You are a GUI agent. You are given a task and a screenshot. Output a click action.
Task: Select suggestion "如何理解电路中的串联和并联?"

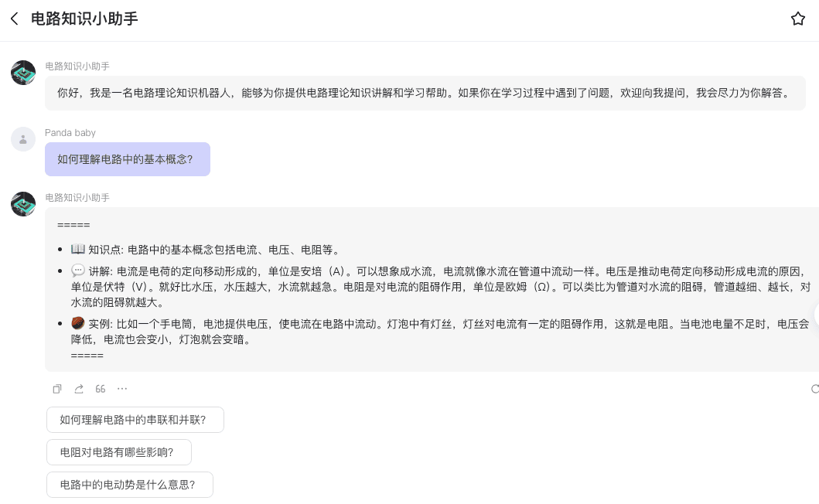tap(135, 420)
